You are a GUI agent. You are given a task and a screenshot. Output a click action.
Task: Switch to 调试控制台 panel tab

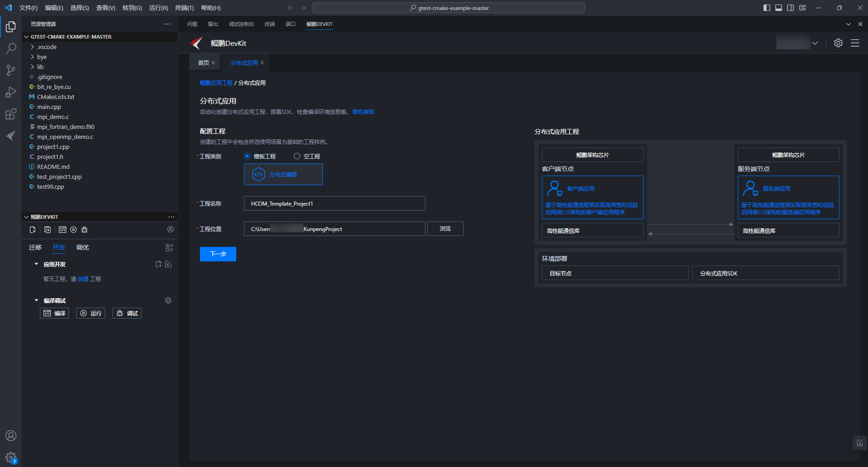(x=241, y=24)
